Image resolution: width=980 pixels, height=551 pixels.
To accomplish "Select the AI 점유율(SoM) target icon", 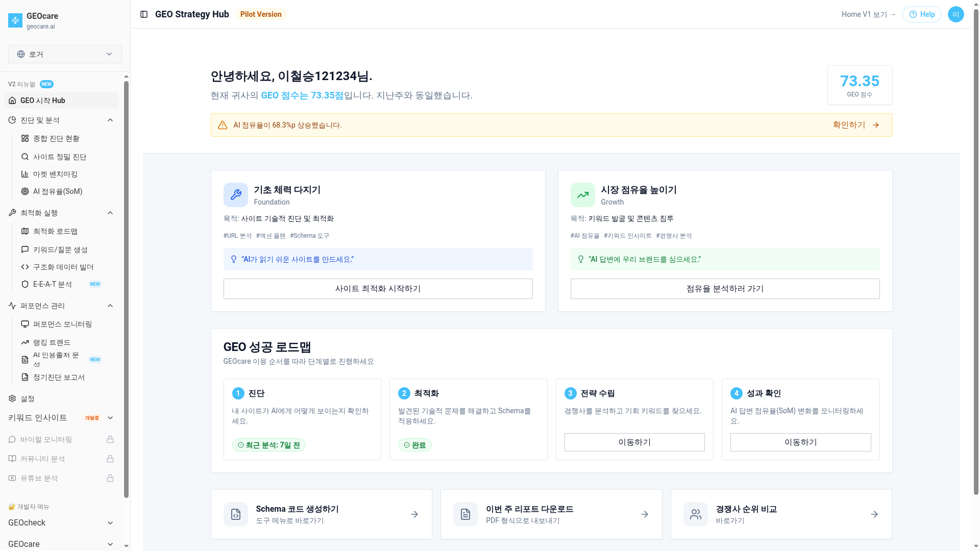I will tap(24, 191).
